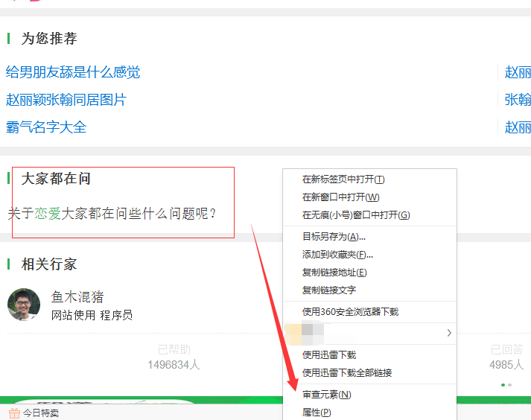The width and height of the screenshot is (531, 420).
Task: Expand the blurred submenu arrow in context menu
Action: (448, 333)
